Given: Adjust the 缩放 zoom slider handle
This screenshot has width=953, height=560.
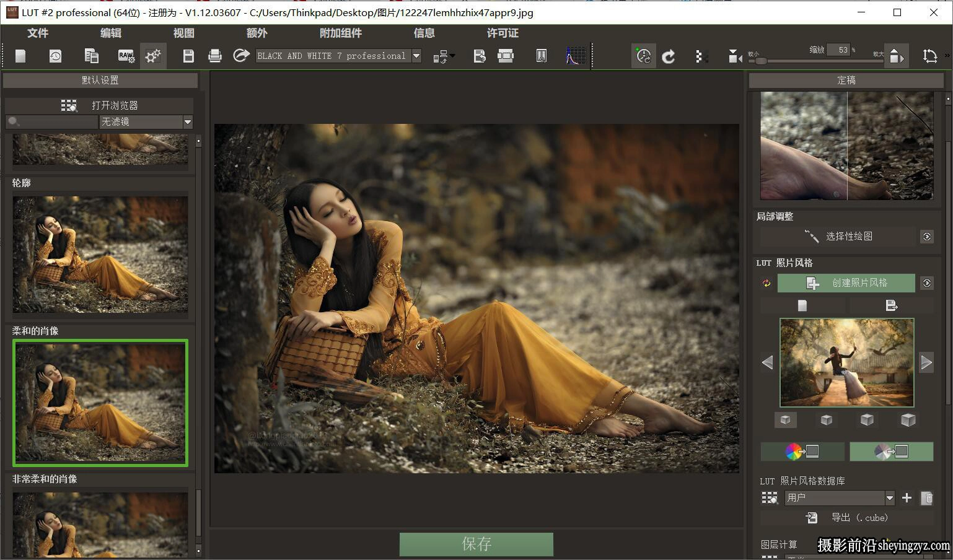Looking at the screenshot, I should pyautogui.click(x=761, y=61).
